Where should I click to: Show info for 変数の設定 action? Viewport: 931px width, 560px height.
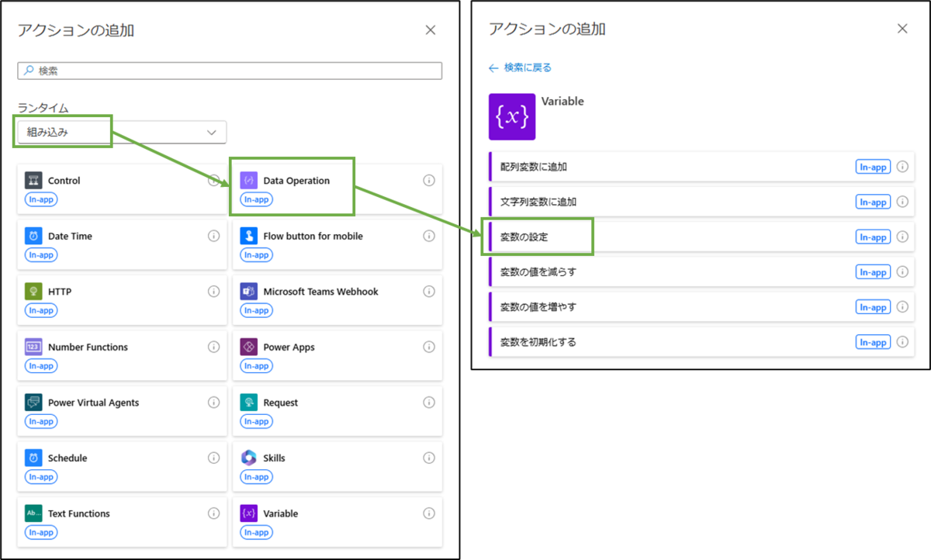[x=902, y=237]
